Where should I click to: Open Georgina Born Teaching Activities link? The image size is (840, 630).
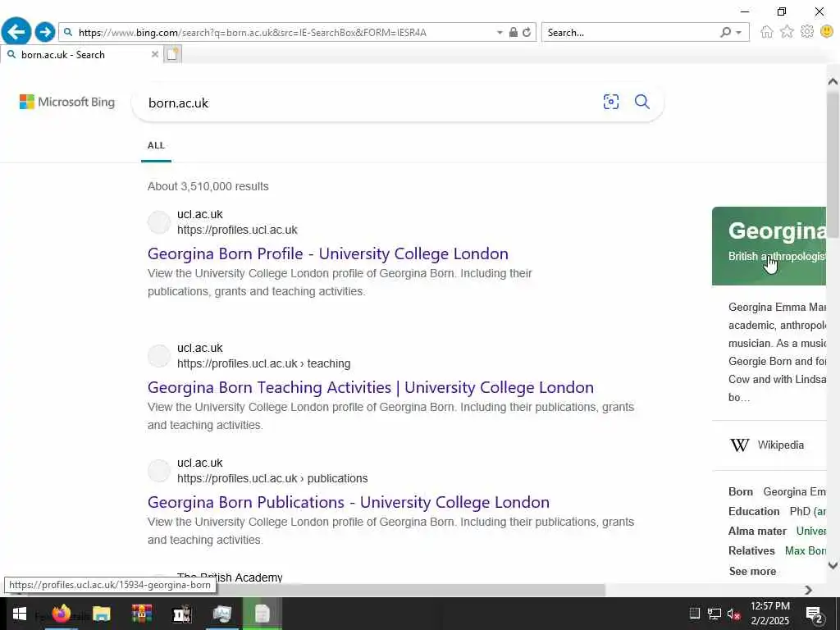click(370, 387)
